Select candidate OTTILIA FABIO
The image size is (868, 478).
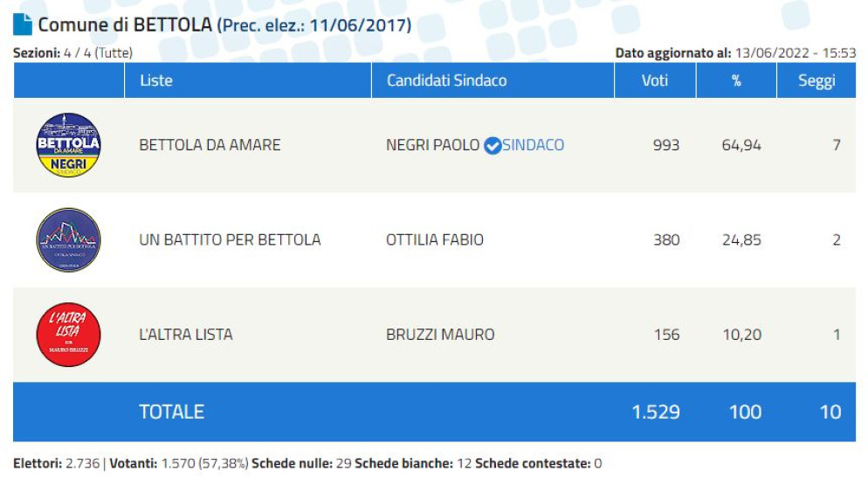click(434, 239)
